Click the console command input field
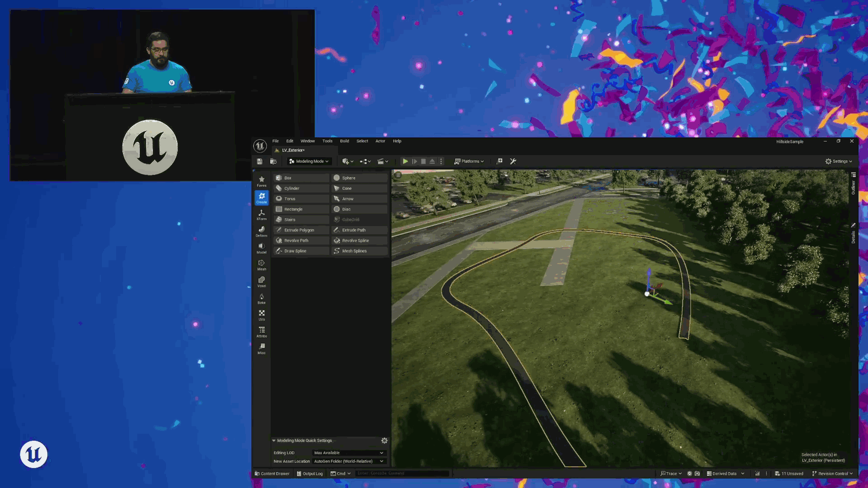The height and width of the screenshot is (488, 868). point(403,473)
